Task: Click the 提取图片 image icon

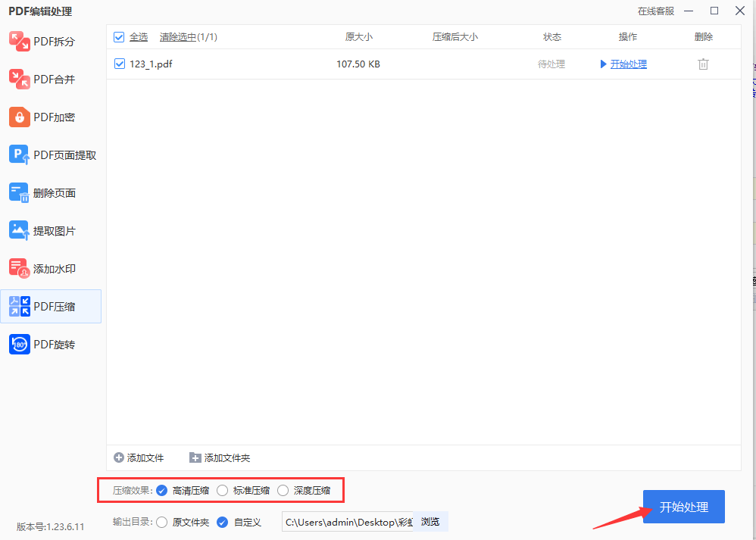Action: click(x=19, y=231)
